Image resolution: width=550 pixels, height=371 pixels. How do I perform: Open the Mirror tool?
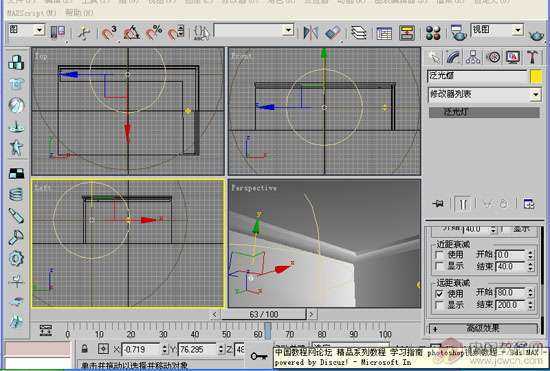(311, 33)
